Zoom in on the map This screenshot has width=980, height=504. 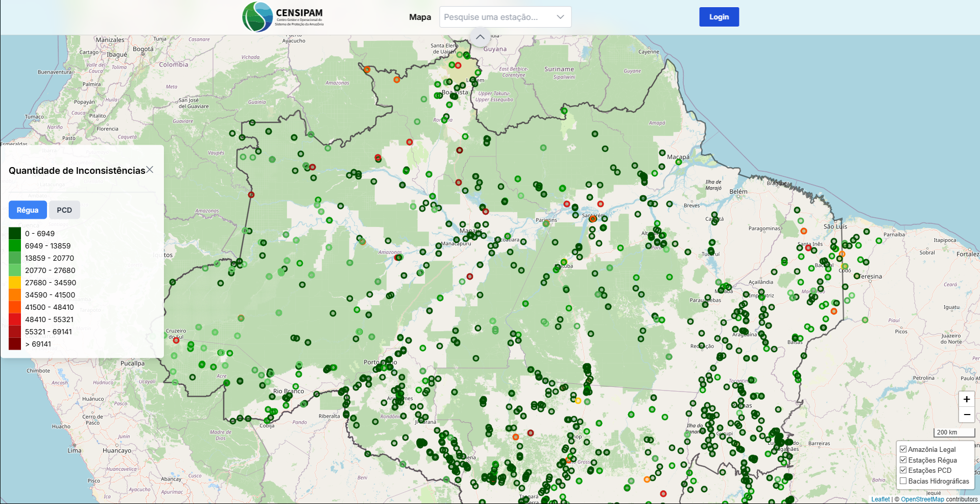coord(966,399)
